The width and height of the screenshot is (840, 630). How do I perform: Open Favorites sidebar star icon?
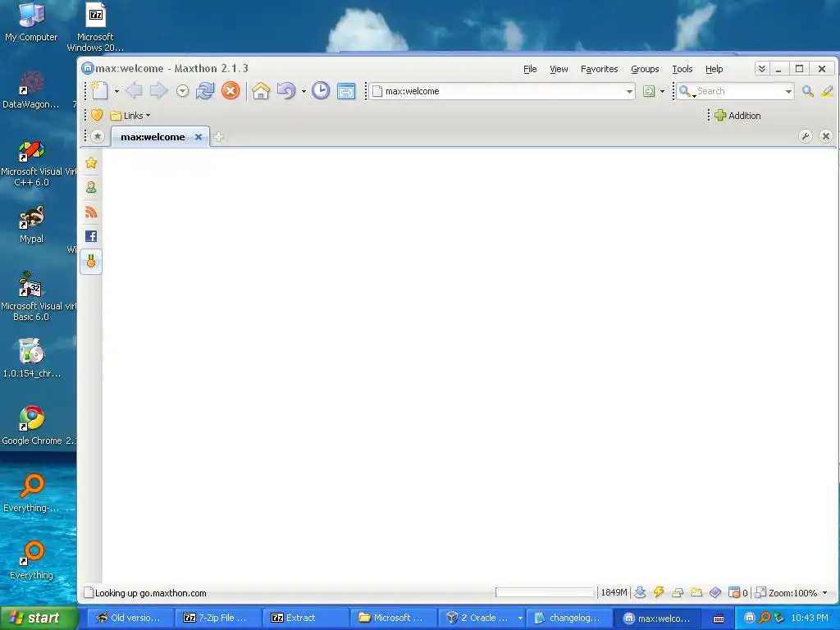[91, 163]
